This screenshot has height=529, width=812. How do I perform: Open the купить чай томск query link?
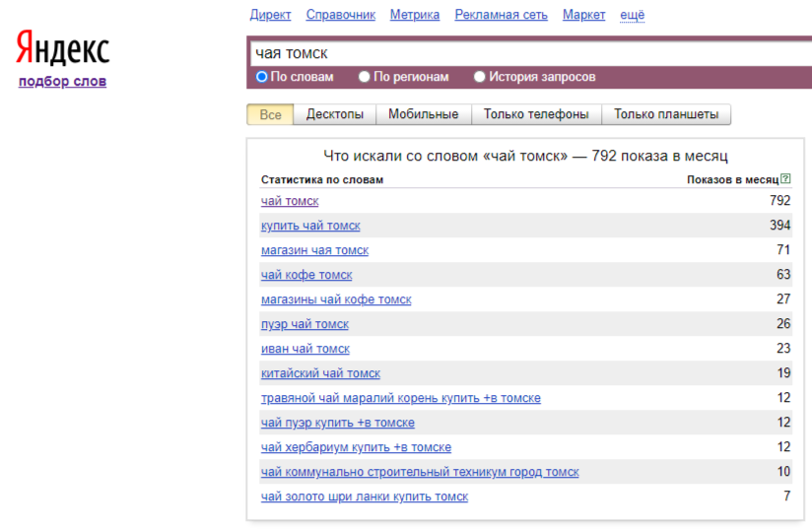[x=310, y=226]
